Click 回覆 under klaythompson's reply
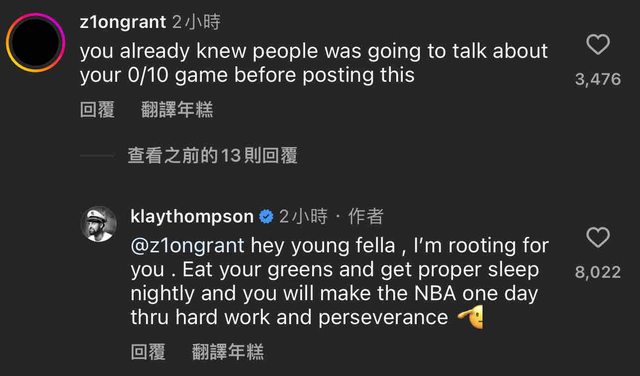 coord(148,352)
